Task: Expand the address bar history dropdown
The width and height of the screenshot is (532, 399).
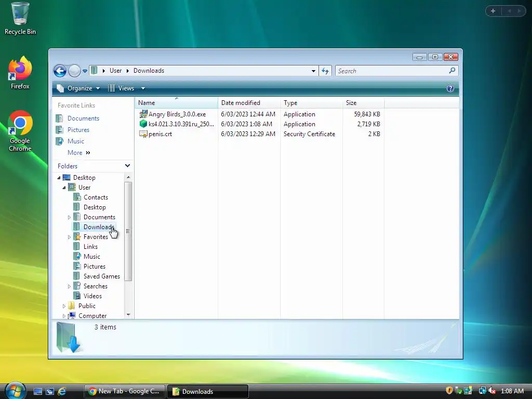Action: pyautogui.click(x=313, y=71)
